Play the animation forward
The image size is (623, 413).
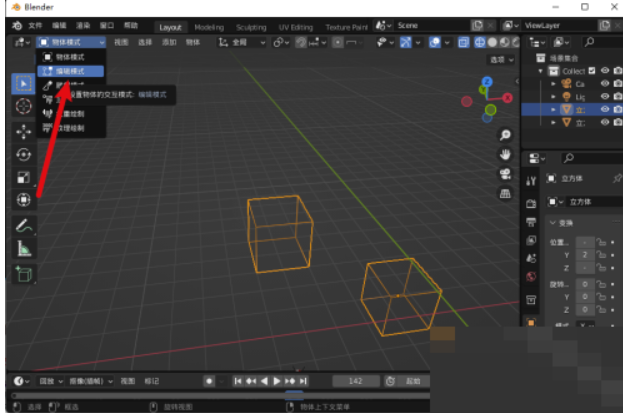point(277,381)
